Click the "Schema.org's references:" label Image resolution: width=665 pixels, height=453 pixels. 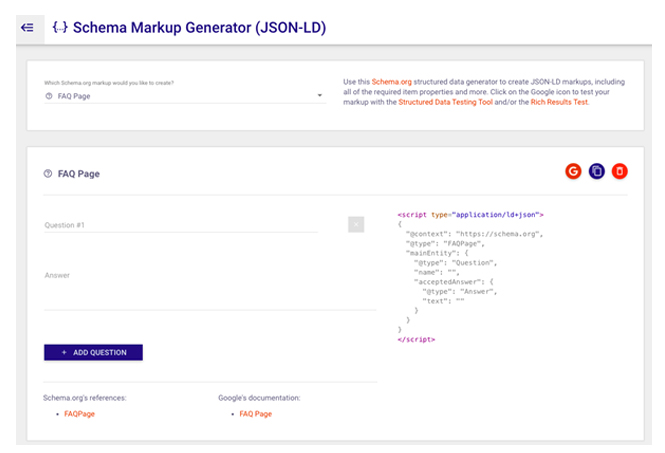(x=85, y=398)
